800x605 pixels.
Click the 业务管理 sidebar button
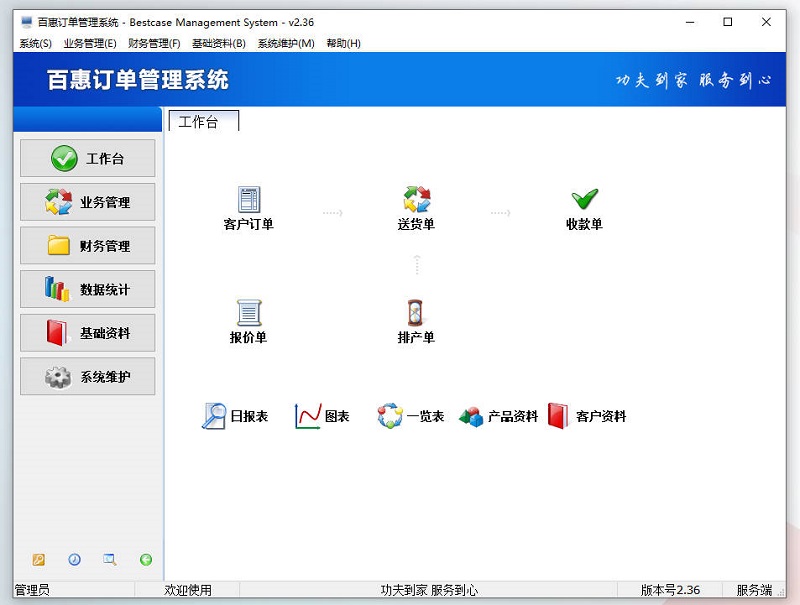88,202
